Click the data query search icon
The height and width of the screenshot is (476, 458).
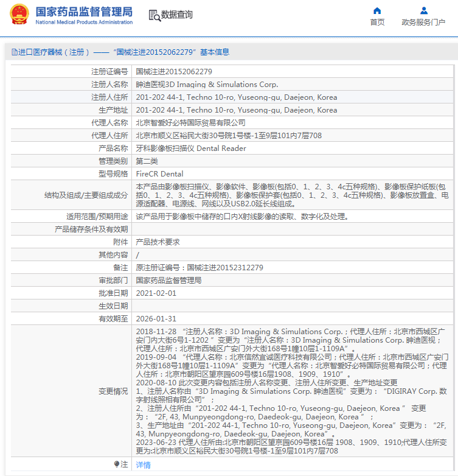tap(154, 15)
